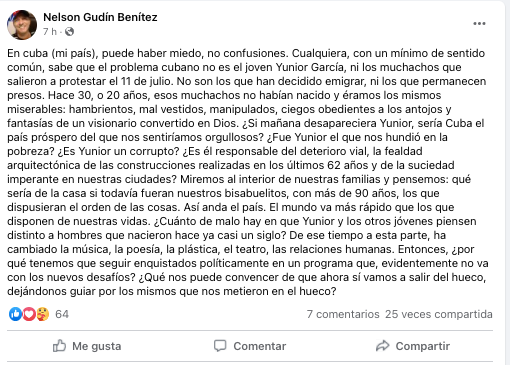510x365 pixels.
Task: Click the Comentar button label
Action: coord(260,346)
